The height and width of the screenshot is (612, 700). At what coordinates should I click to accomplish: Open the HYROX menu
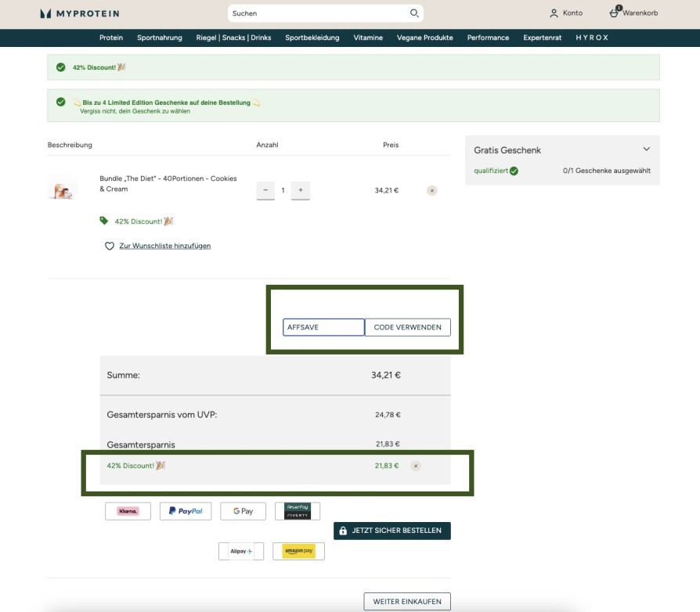(x=591, y=38)
